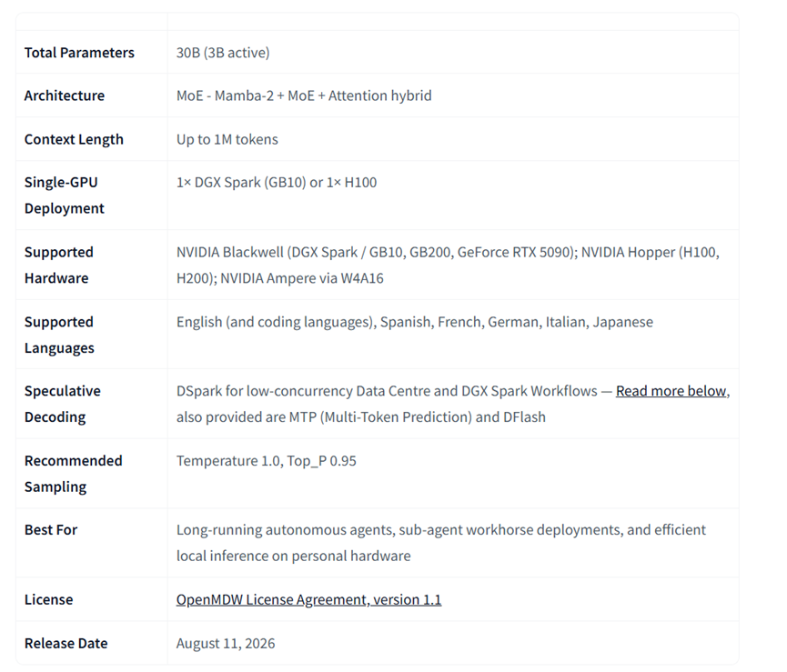The width and height of the screenshot is (787, 672).
Task: Click the Supported Hardware label
Action: coord(59,265)
